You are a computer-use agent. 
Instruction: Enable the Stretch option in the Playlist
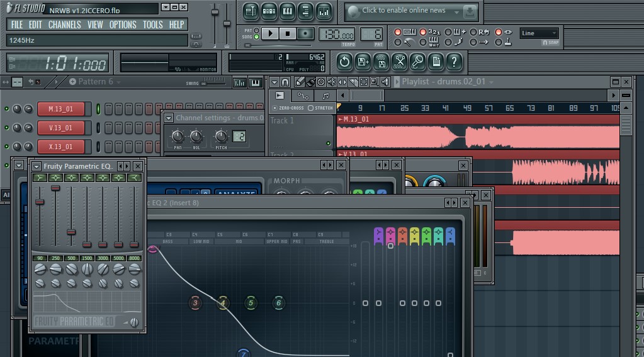(x=310, y=108)
